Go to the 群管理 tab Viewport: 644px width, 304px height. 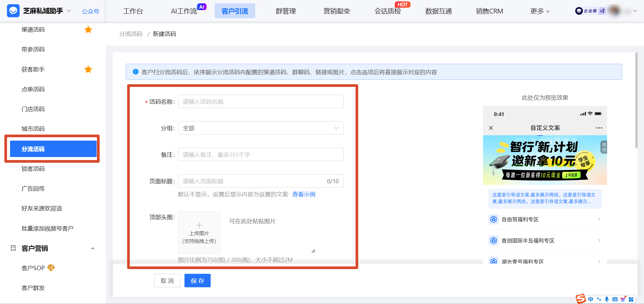[286, 11]
